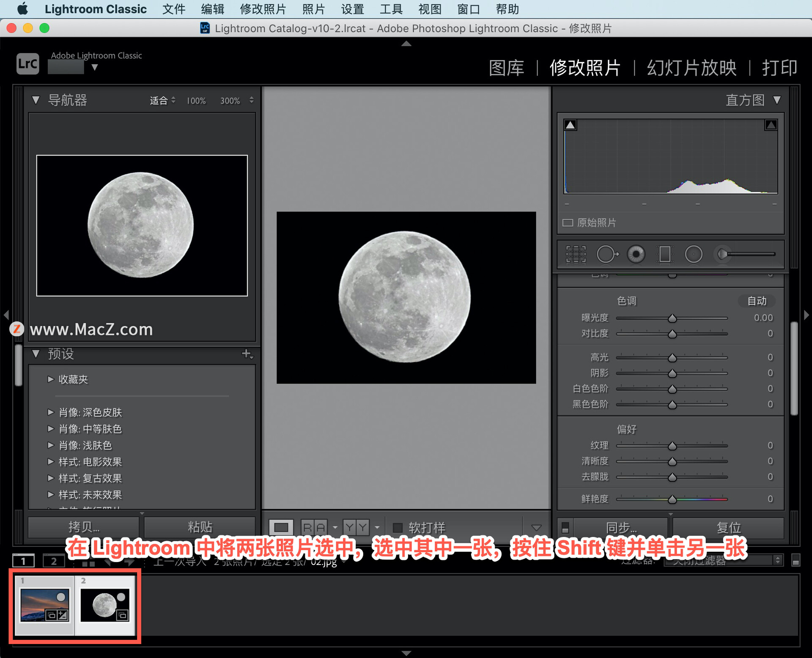
Task: Click the right panel vertical scrollbar
Action: 794,369
